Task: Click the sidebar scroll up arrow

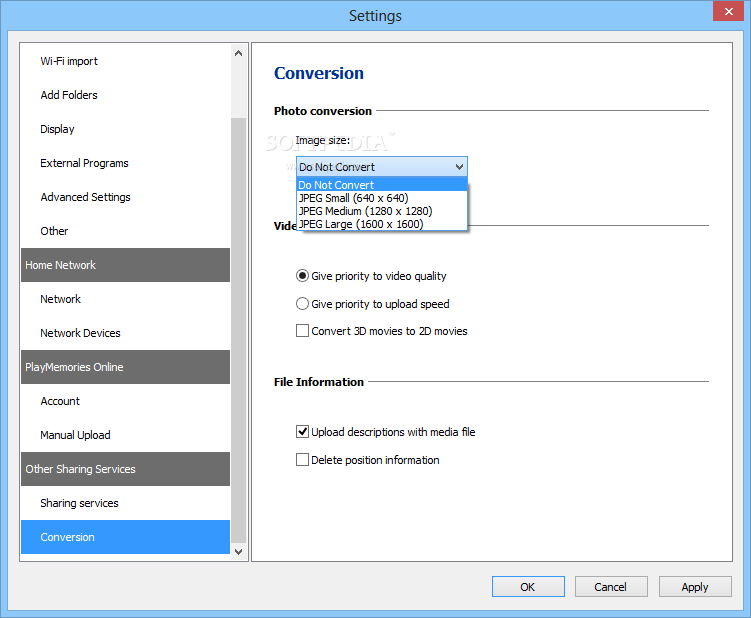Action: [x=239, y=53]
